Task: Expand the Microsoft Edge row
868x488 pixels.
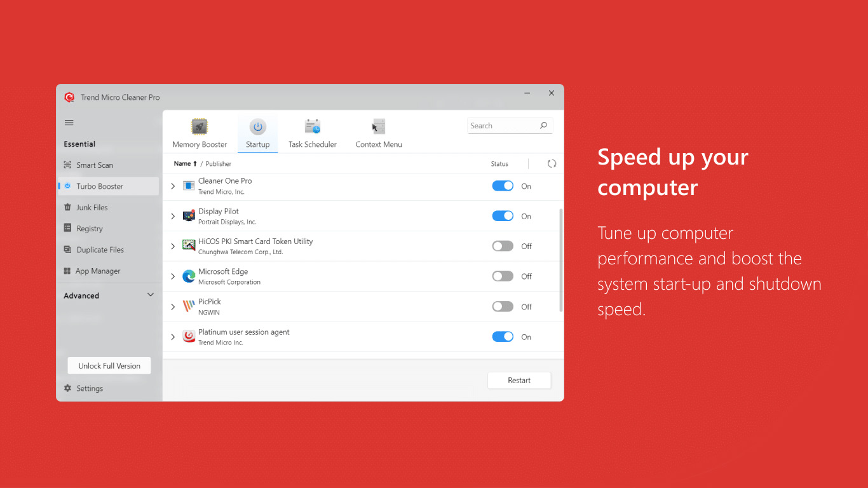Action: [173, 276]
